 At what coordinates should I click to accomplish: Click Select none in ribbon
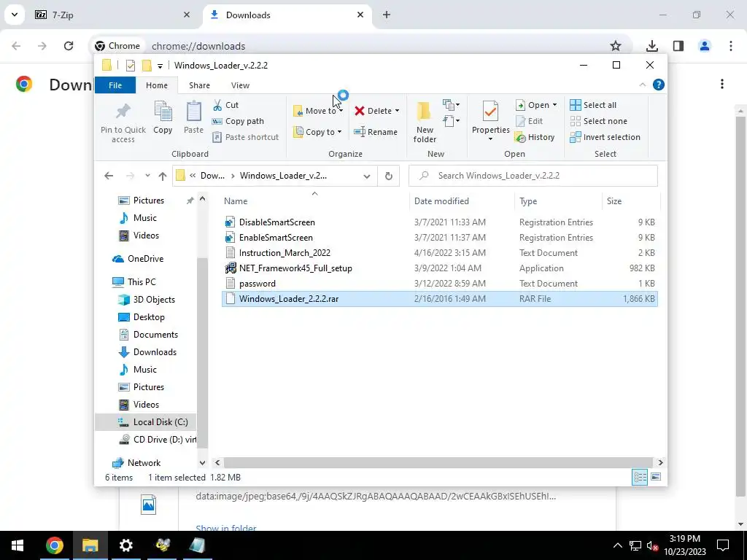[599, 121]
